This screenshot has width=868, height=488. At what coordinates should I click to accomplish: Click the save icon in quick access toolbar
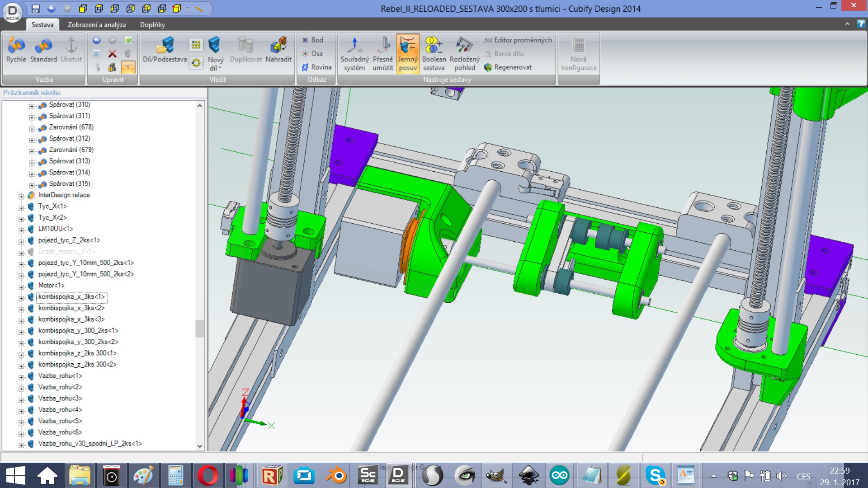point(36,9)
